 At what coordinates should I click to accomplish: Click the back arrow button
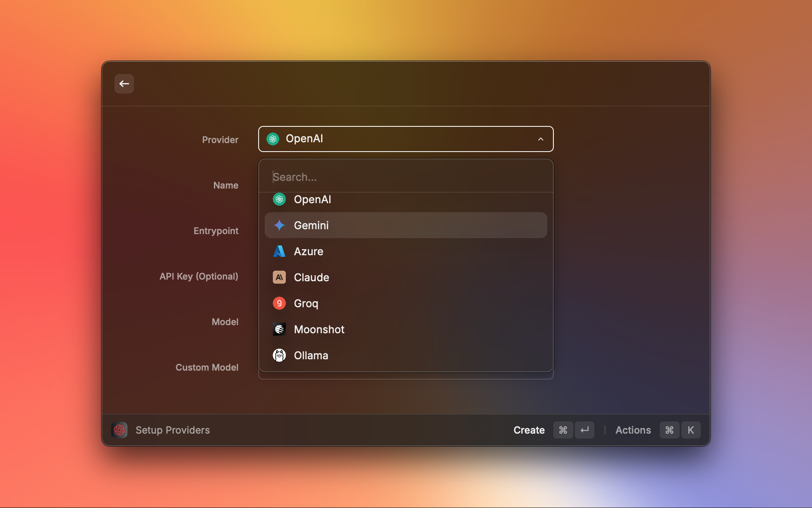(124, 84)
